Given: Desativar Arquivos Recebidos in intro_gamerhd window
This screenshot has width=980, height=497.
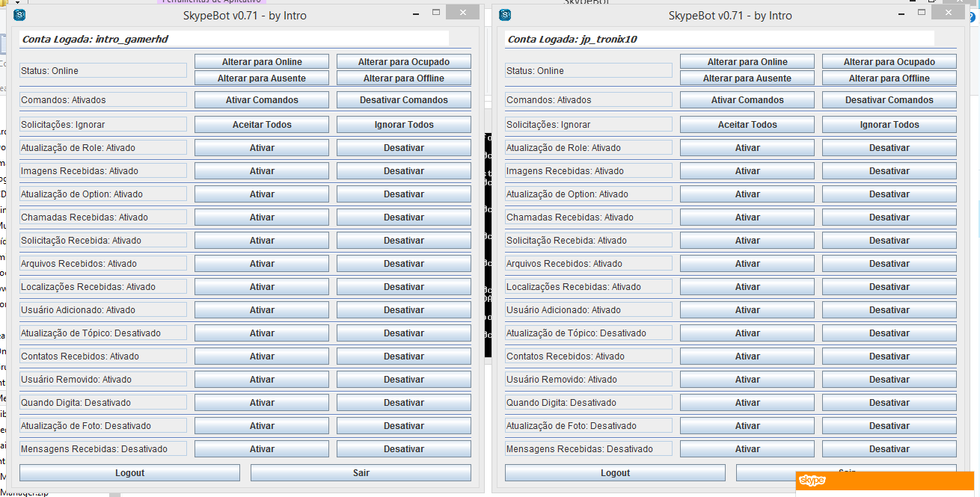Looking at the screenshot, I should point(404,263).
